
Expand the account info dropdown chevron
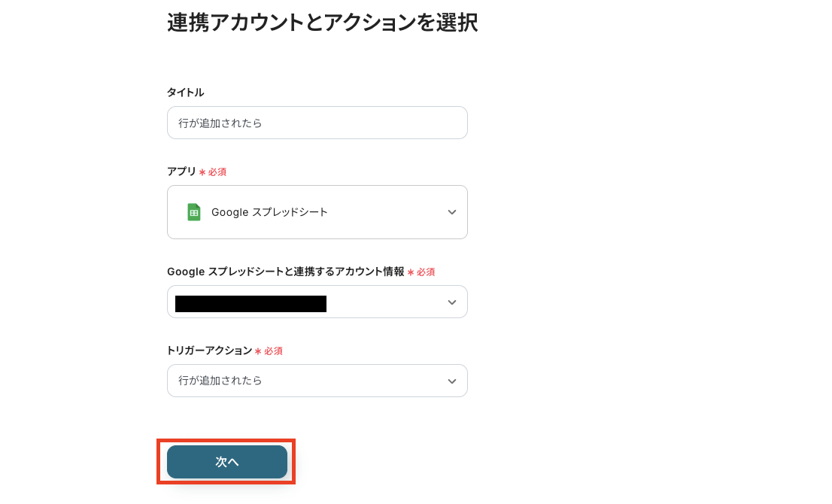click(x=452, y=302)
